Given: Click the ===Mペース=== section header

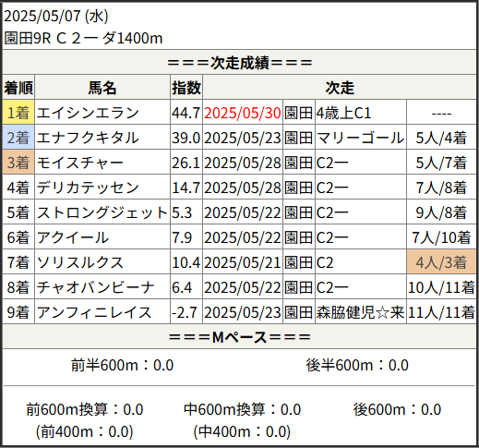Looking at the screenshot, I should [240, 336].
